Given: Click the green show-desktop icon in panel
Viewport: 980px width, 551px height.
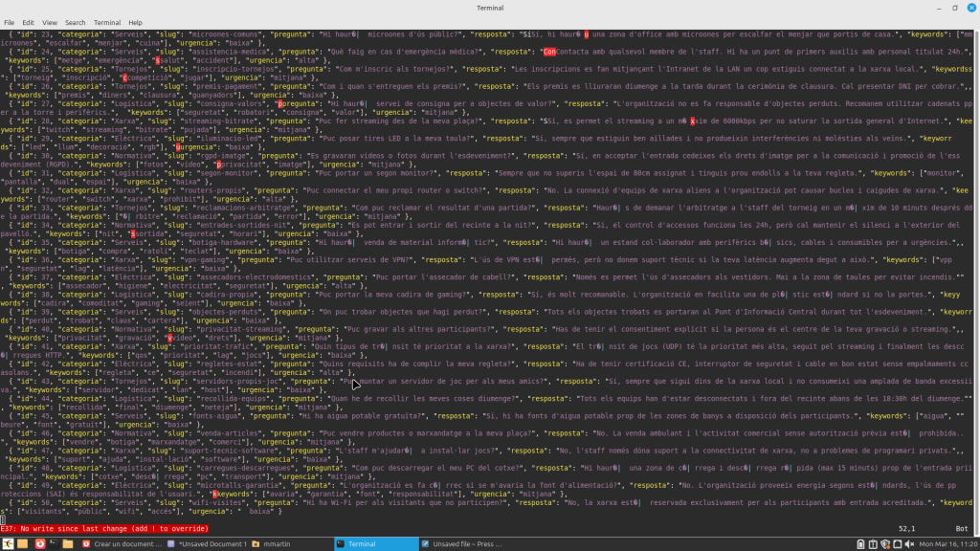Looking at the screenshot, I should (x=24, y=543).
